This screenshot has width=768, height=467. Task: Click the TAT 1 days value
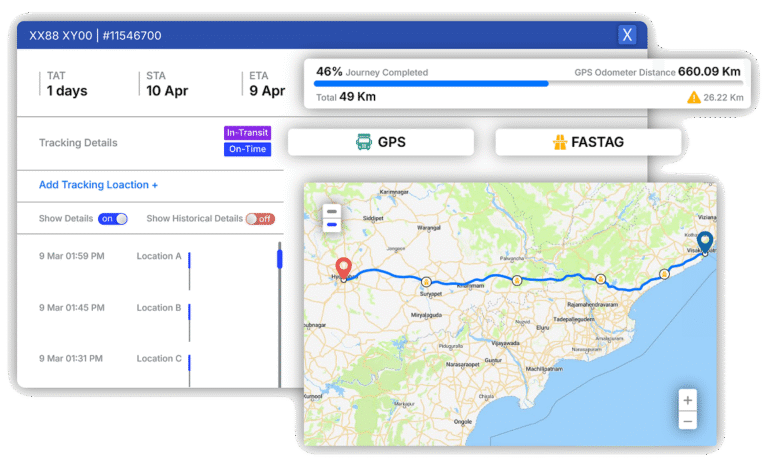point(67,91)
